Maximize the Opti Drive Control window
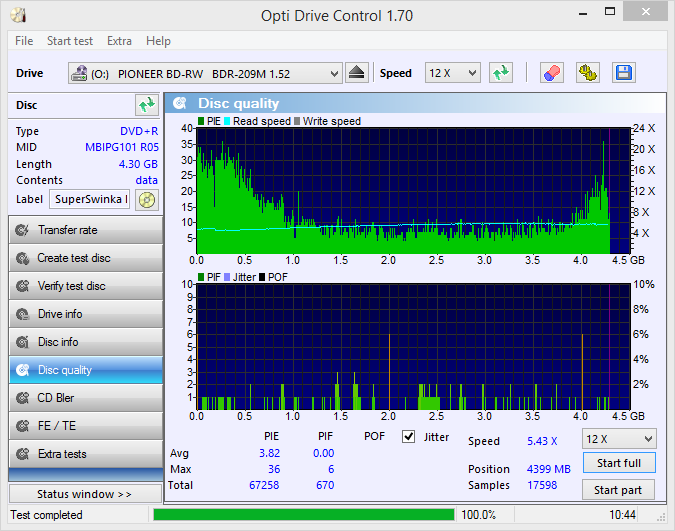675x531 pixels. 610,12
